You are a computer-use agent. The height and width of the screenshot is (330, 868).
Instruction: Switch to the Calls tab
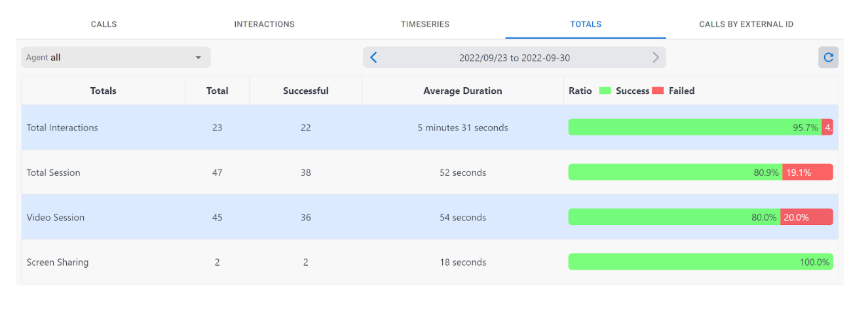(104, 24)
